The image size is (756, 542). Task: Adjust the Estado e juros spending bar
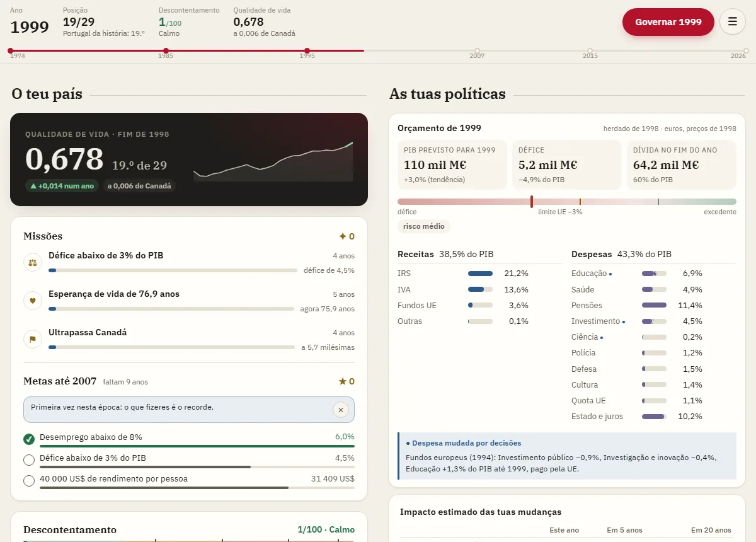tap(654, 417)
